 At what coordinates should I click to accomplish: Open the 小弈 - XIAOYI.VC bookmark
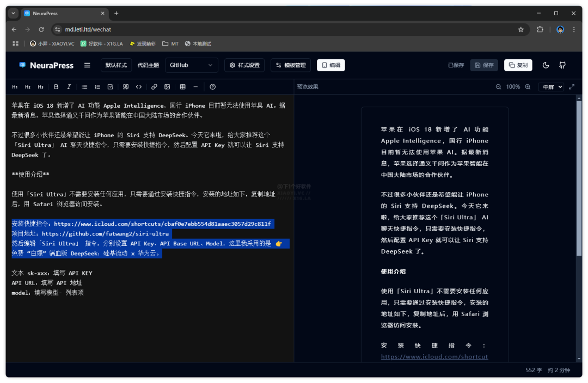point(52,44)
